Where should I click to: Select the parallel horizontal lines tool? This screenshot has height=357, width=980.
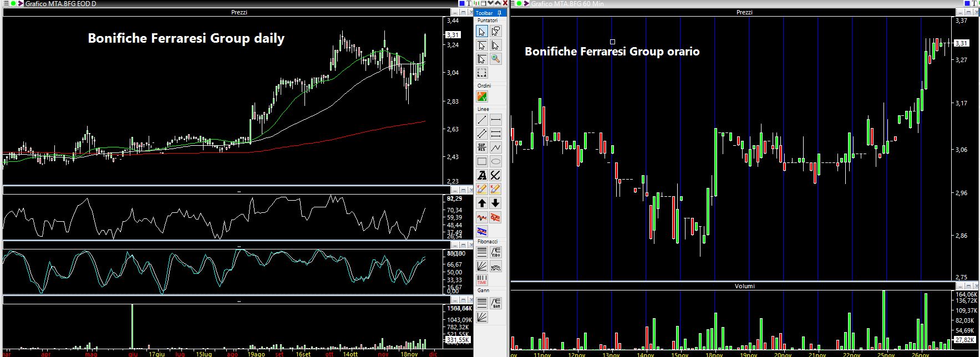pos(496,134)
